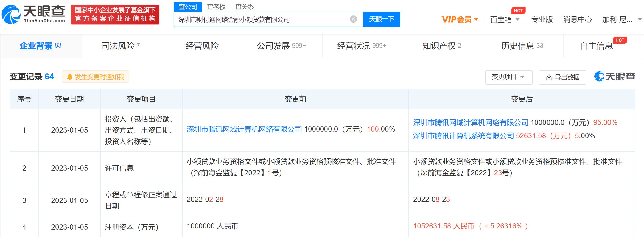Image resolution: width=644 pixels, height=237 pixels.
Task: Expand the 百宝箱 menu
Action: point(505,19)
